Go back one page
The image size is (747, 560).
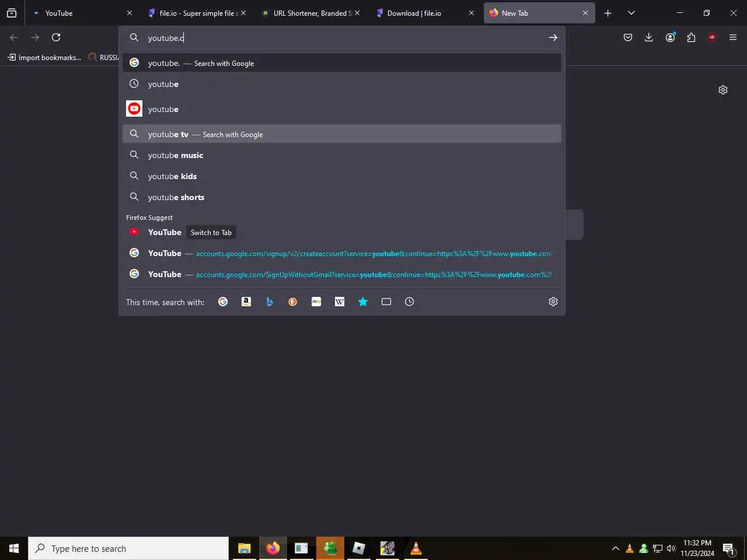coord(14,37)
